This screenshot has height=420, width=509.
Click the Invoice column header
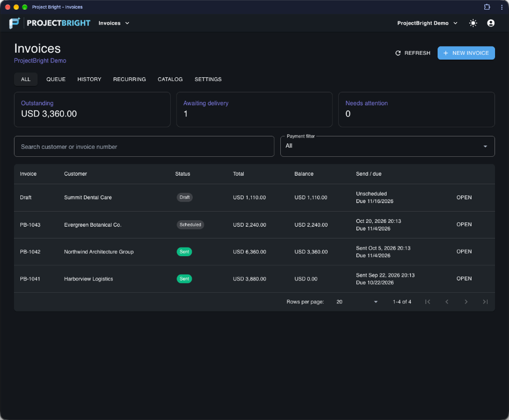click(28, 174)
